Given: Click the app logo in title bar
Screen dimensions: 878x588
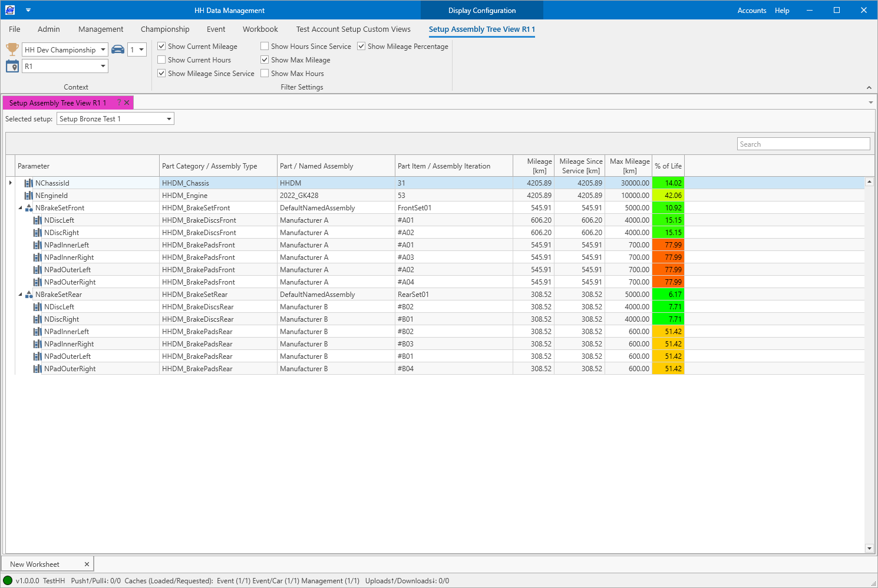Looking at the screenshot, I should click(10, 10).
